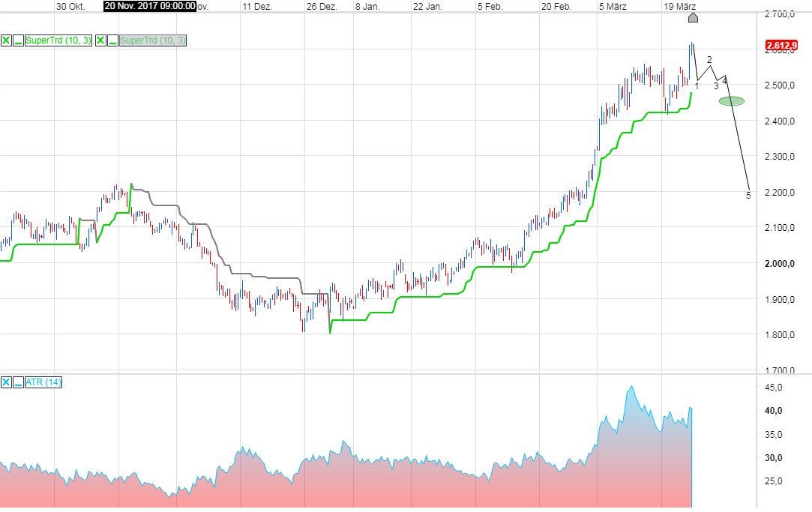Remove the highlighted second SuperTrd indicator
Screen dimensions: 812x512
(99, 40)
